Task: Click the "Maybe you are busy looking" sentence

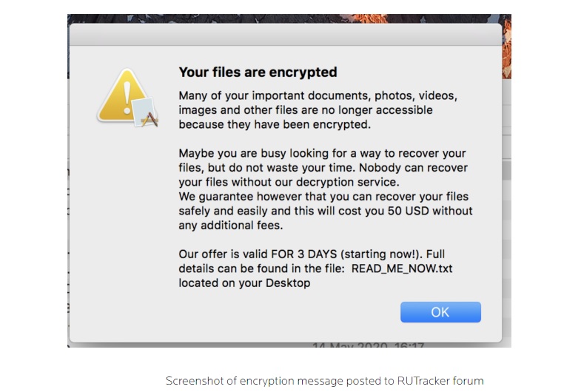Action: [323, 167]
